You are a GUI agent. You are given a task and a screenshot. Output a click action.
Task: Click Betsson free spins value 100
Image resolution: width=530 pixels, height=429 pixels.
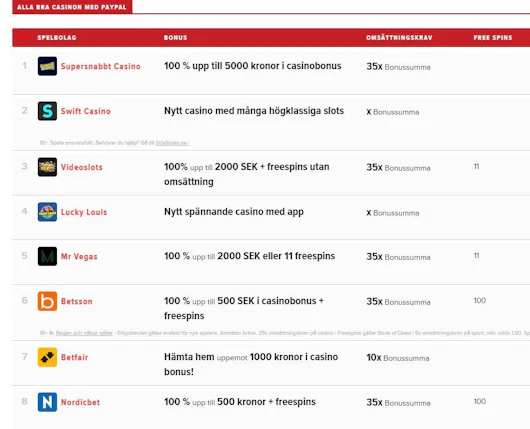tap(480, 301)
